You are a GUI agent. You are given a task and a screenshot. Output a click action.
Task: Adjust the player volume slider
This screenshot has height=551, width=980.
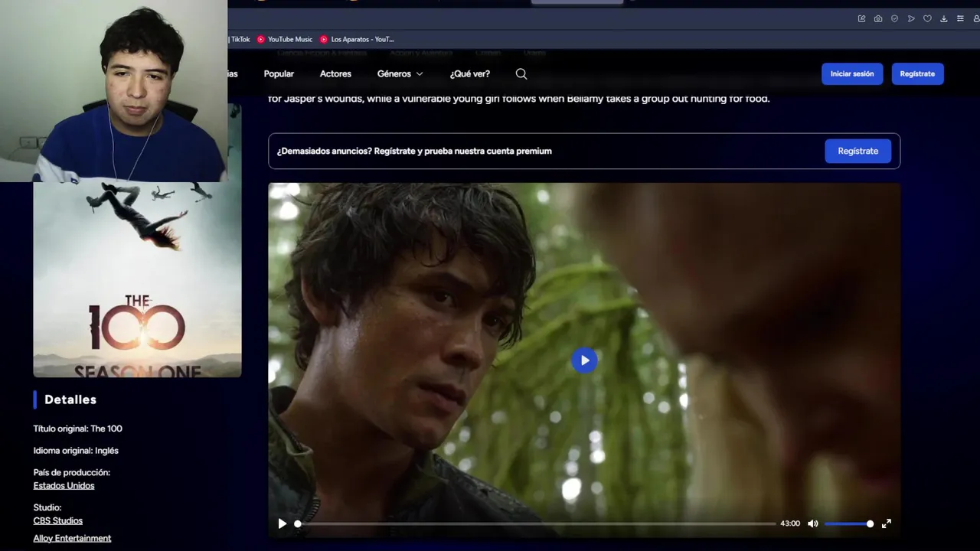[x=848, y=523]
